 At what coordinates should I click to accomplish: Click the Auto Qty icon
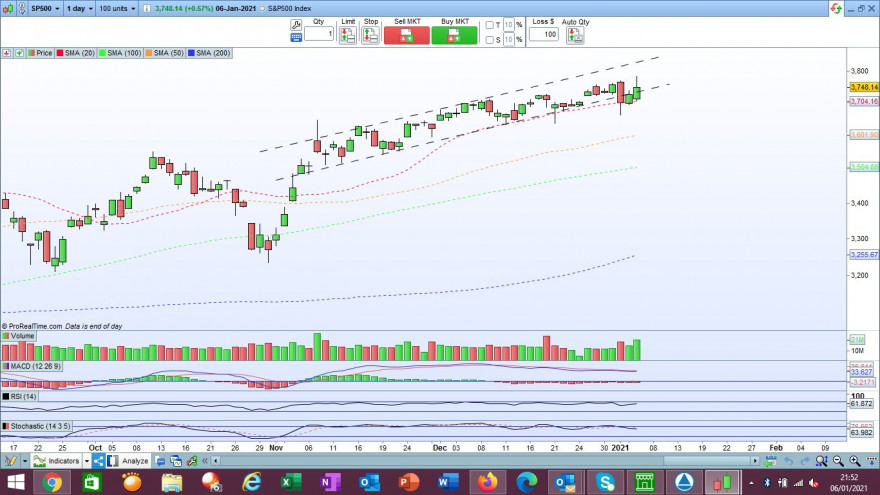point(575,35)
